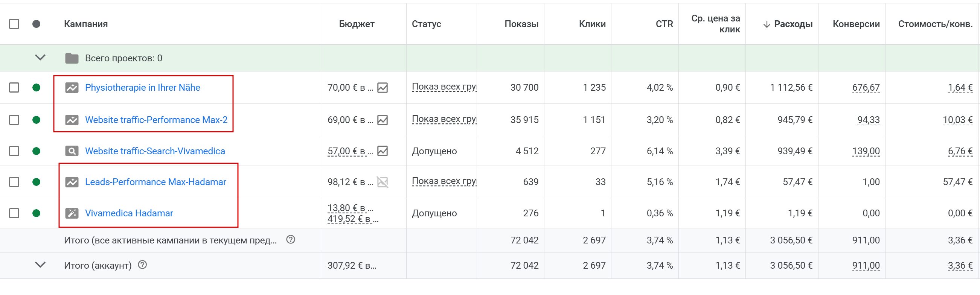Open the Leads-Performance Max-Hadamar campaign link
This screenshot has width=980, height=295.
coord(155,182)
